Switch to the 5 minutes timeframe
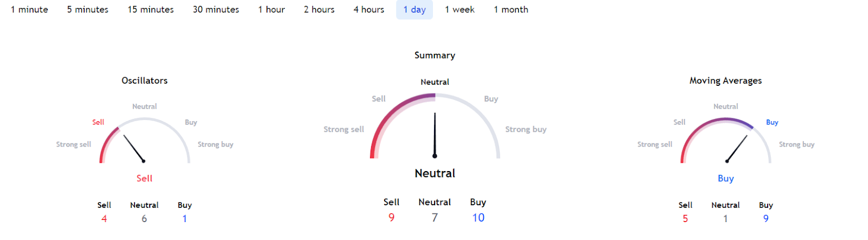This screenshot has width=868, height=240. click(x=88, y=10)
